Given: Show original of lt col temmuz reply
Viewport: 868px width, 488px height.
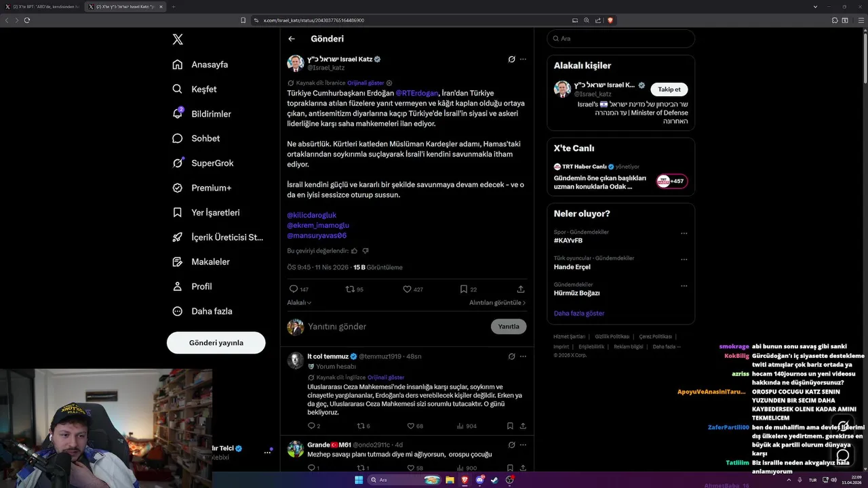Looking at the screenshot, I should pyautogui.click(x=386, y=378).
